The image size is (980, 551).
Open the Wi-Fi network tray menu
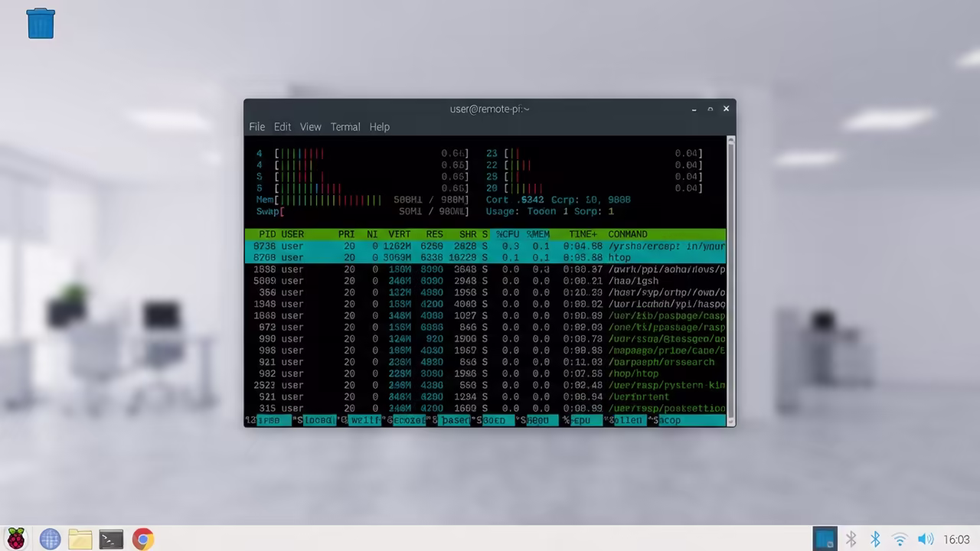(x=900, y=540)
